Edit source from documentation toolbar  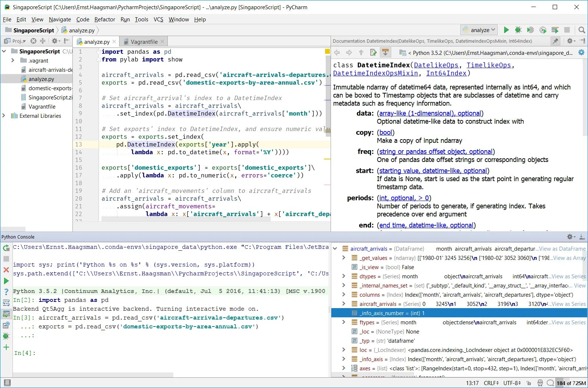[373, 53]
